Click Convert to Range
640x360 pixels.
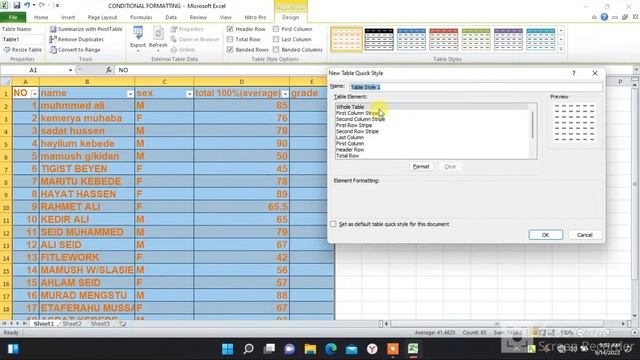point(75,49)
